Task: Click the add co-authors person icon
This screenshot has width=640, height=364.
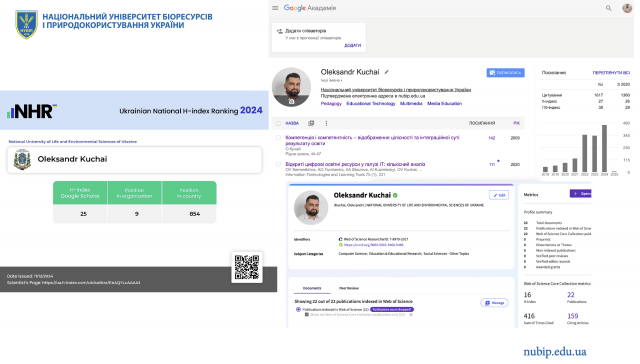Action: [280, 31]
